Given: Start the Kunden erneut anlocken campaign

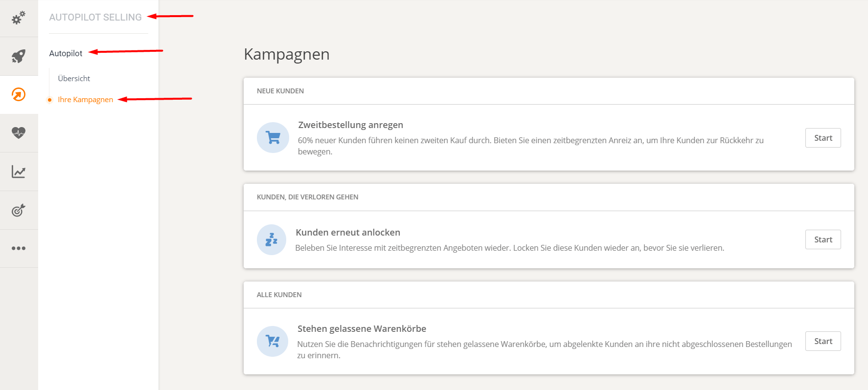Looking at the screenshot, I should tap(823, 239).
